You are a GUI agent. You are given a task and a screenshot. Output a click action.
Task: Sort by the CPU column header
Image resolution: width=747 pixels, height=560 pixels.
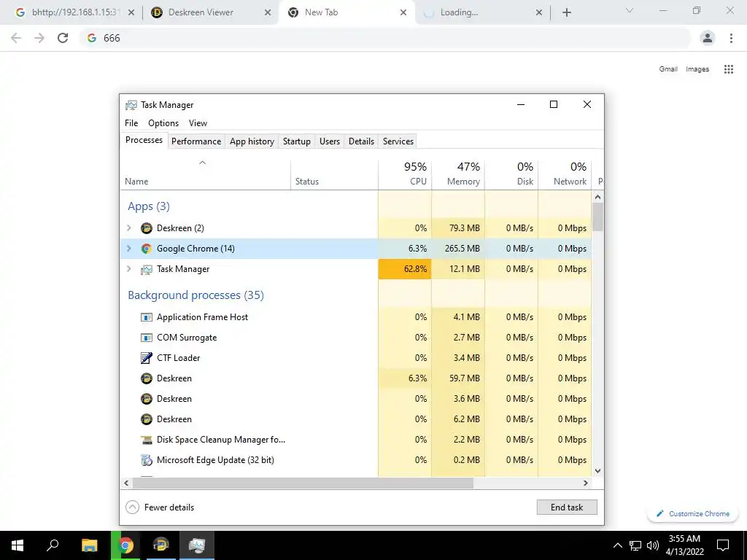point(405,175)
